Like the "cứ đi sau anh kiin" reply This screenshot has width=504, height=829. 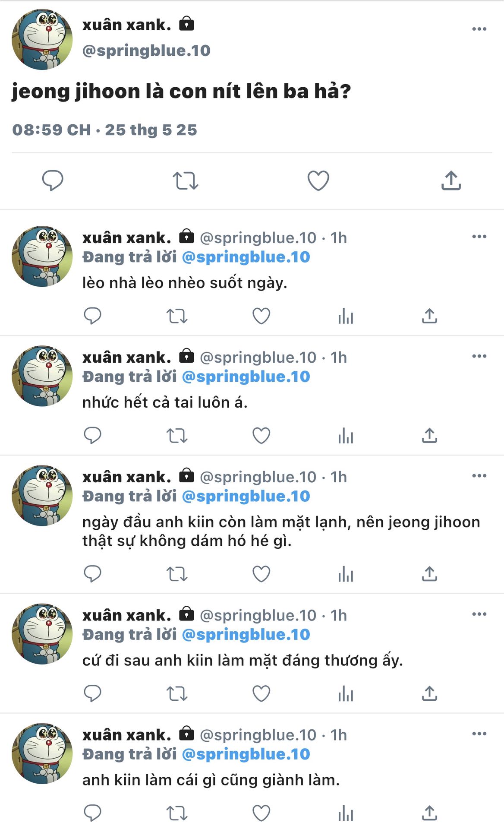tap(261, 694)
